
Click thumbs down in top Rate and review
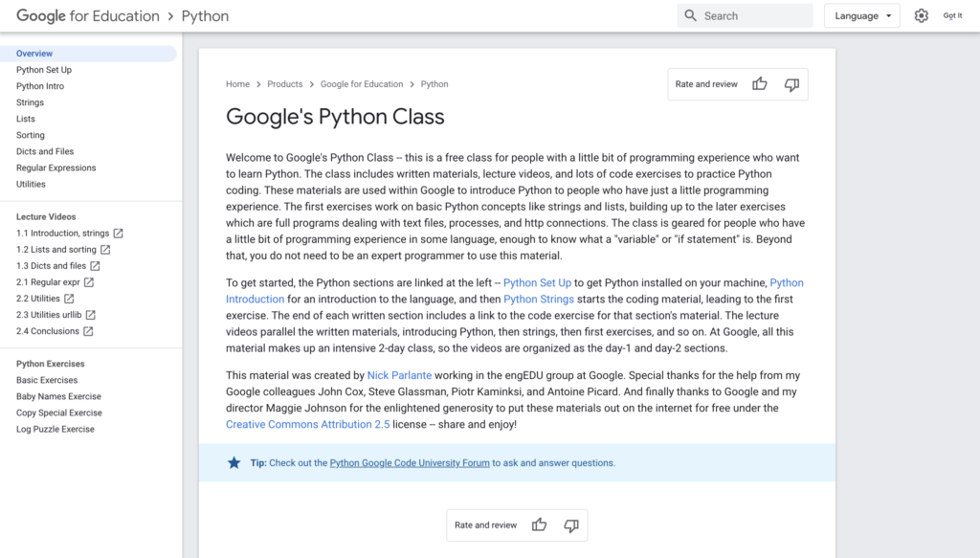point(791,84)
